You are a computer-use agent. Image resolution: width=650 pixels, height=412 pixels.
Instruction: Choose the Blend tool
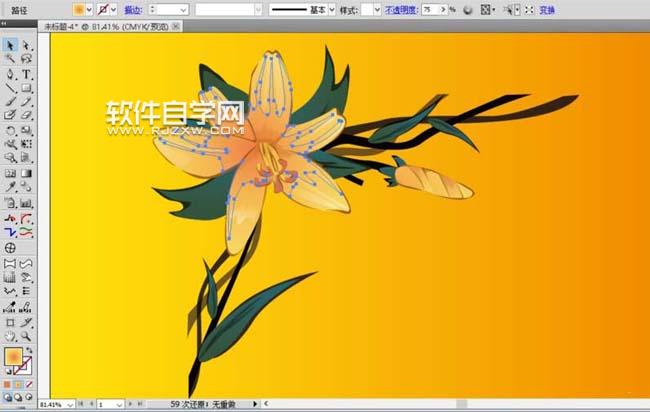coord(26,187)
